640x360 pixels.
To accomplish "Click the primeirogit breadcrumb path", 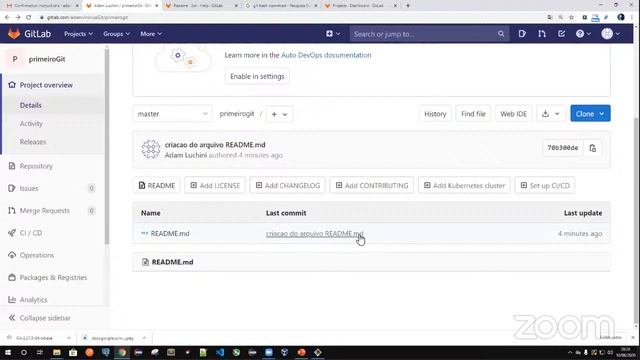I will pyautogui.click(x=237, y=114).
